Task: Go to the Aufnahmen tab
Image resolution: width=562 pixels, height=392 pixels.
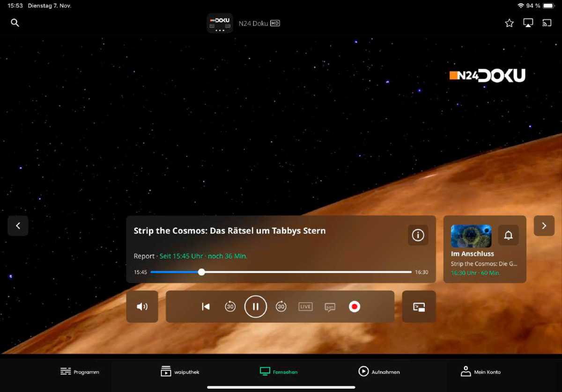Action: [x=379, y=372]
